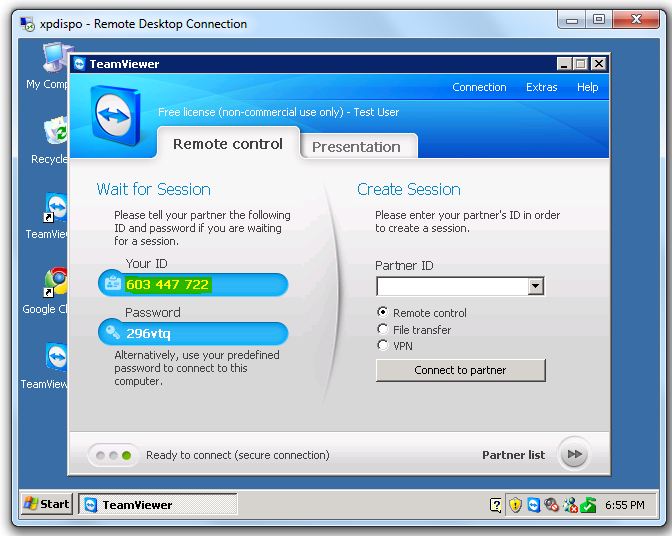
Task: Click the ID card icon beside Your ID
Action: (x=113, y=283)
